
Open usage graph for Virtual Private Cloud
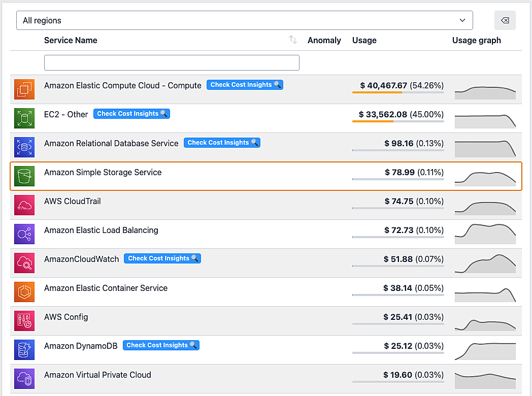[485, 381]
